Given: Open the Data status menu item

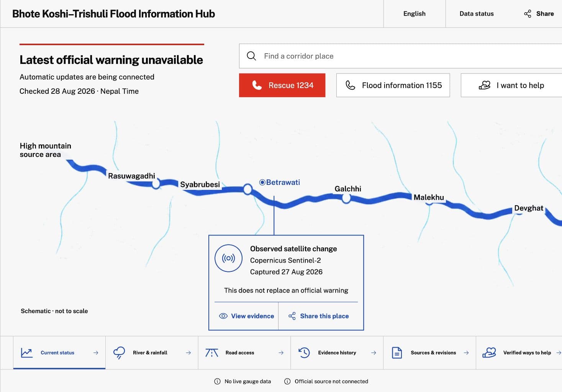Looking at the screenshot, I should [x=477, y=14].
